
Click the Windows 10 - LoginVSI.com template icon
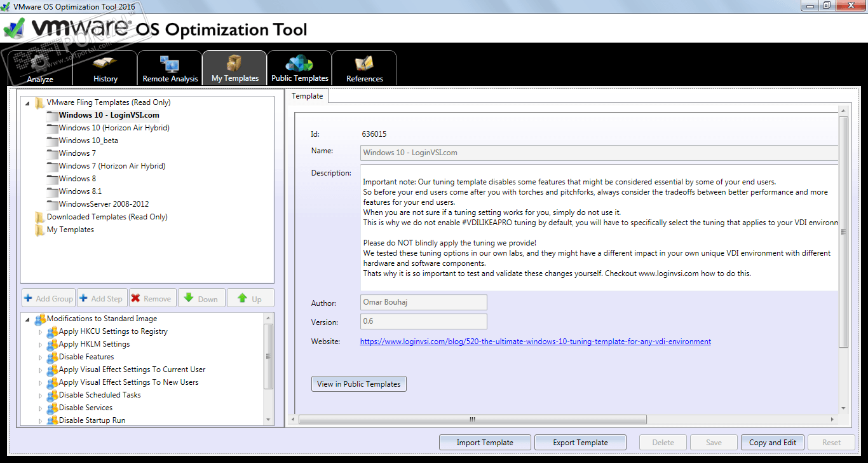coord(52,115)
